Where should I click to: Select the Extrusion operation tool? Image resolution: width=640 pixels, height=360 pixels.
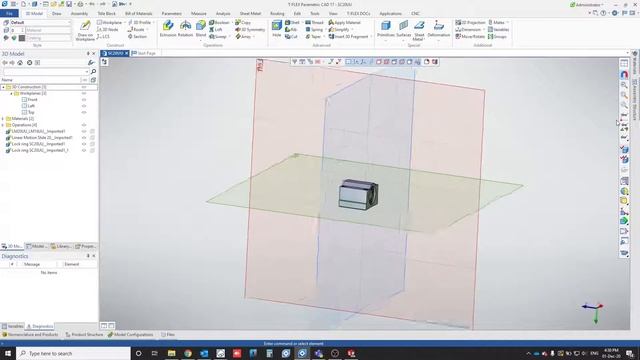coord(168,29)
